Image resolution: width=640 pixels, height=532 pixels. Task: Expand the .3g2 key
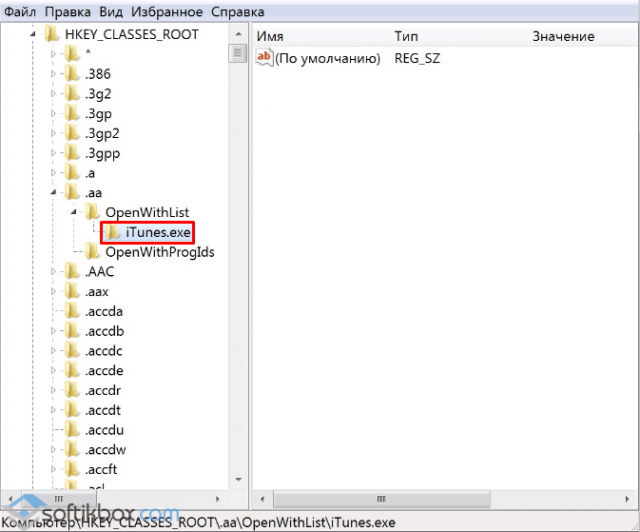click(53, 93)
